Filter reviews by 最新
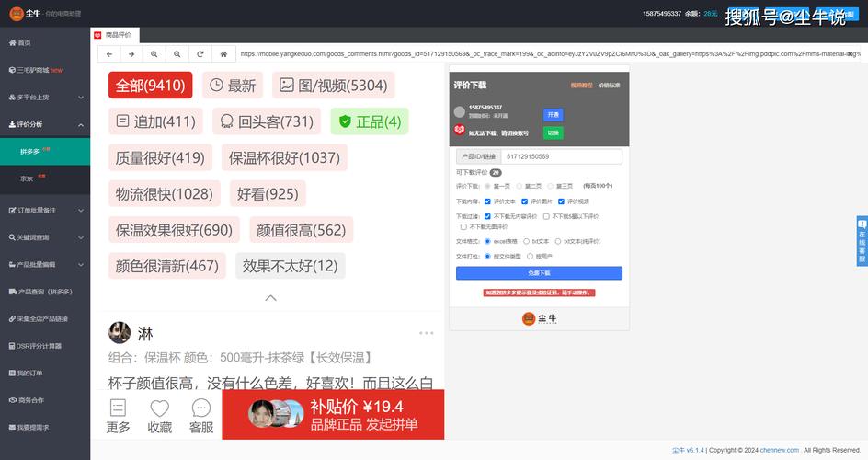This screenshot has height=460, width=868. tap(233, 86)
